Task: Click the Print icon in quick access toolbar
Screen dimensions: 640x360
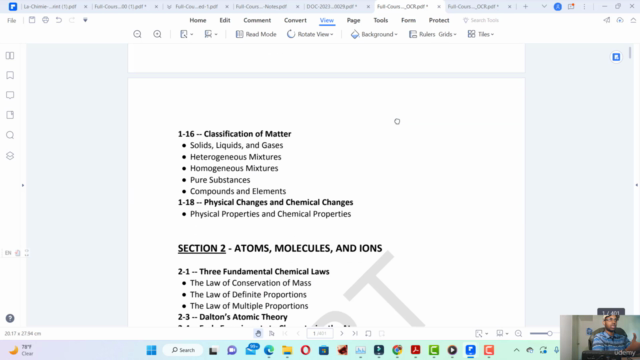Action: click(x=45, y=20)
